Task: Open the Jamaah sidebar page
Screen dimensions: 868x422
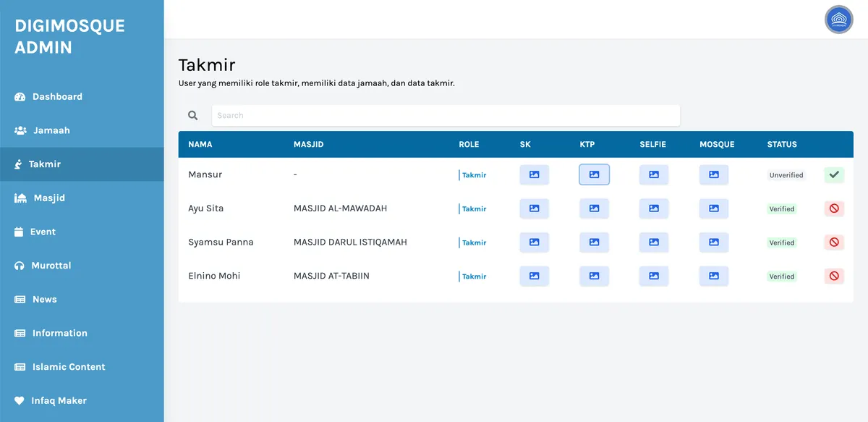Action: click(x=82, y=130)
